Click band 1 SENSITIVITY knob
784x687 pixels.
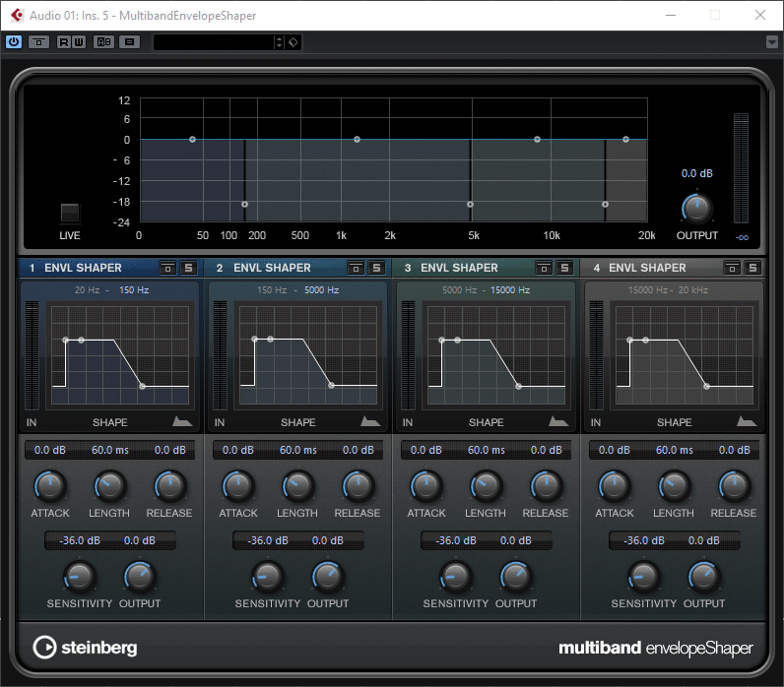click(80, 577)
